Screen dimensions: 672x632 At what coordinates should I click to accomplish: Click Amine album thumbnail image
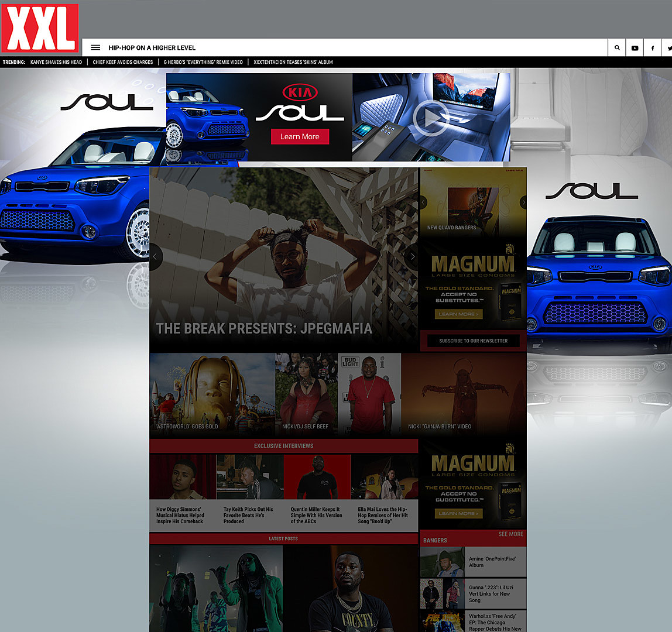click(443, 562)
